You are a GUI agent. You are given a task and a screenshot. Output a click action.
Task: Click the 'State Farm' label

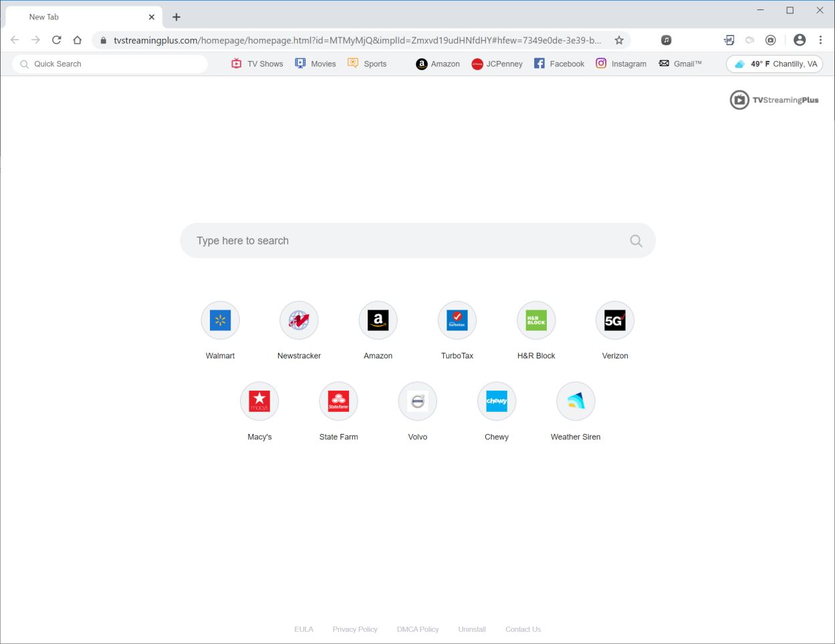pos(338,437)
